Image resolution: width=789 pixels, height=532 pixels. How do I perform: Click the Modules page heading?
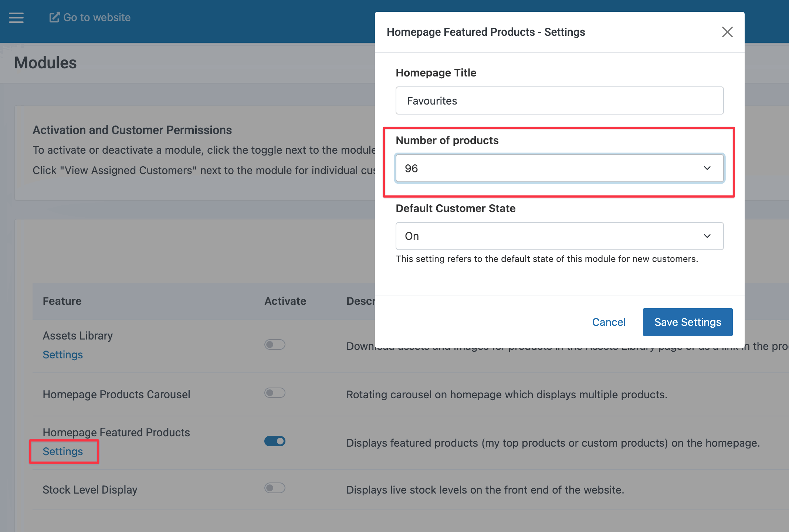pyautogui.click(x=45, y=63)
